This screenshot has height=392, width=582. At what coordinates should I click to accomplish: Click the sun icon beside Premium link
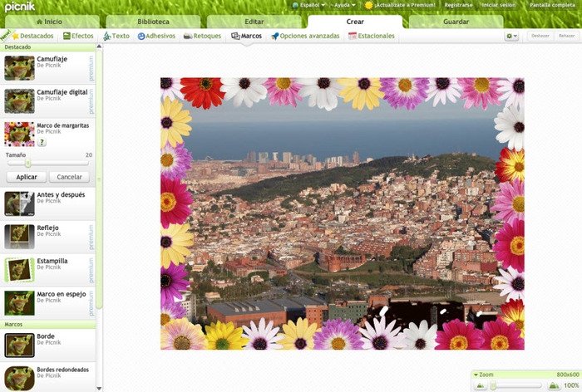pyautogui.click(x=368, y=5)
